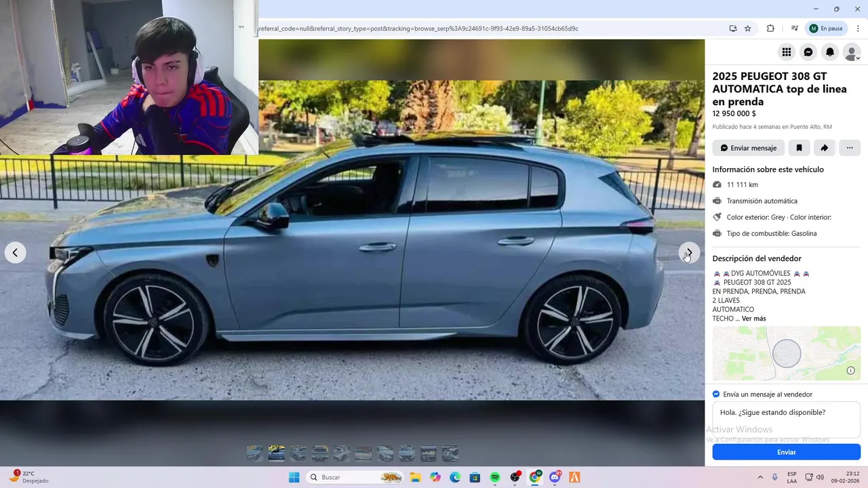Show the next photo with right arrow
868x488 pixels.
[689, 253]
